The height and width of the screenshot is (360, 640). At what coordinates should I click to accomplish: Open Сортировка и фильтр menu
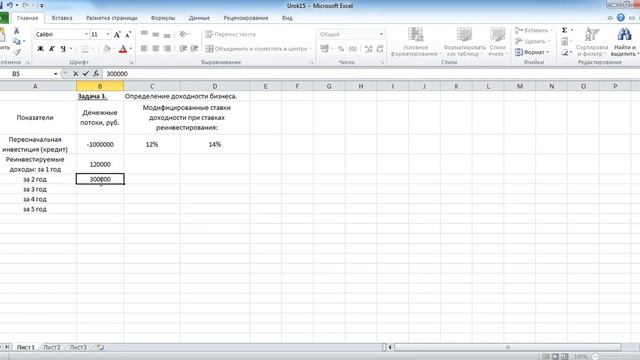pyautogui.click(x=592, y=42)
